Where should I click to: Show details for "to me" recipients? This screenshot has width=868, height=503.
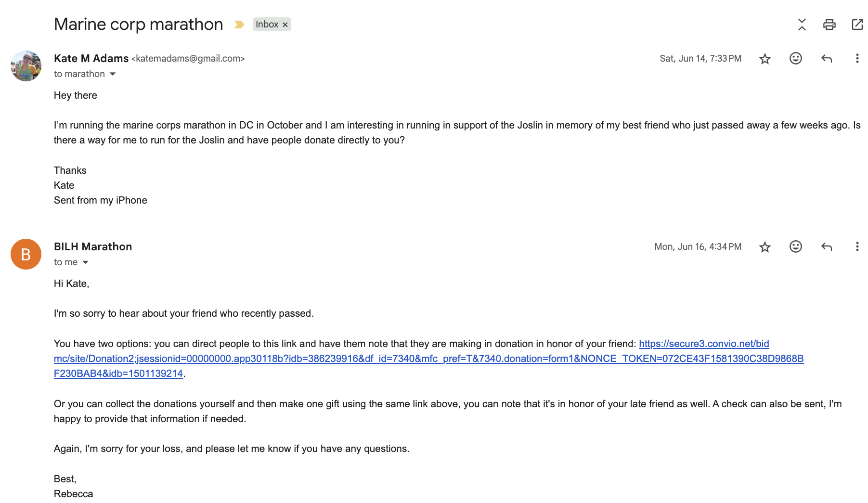pyautogui.click(x=86, y=262)
